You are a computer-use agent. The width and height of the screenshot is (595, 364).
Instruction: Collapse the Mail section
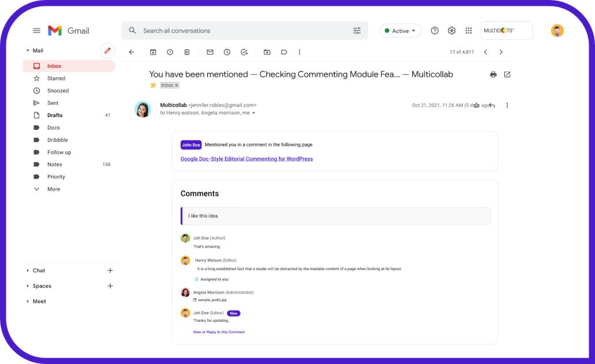point(28,50)
